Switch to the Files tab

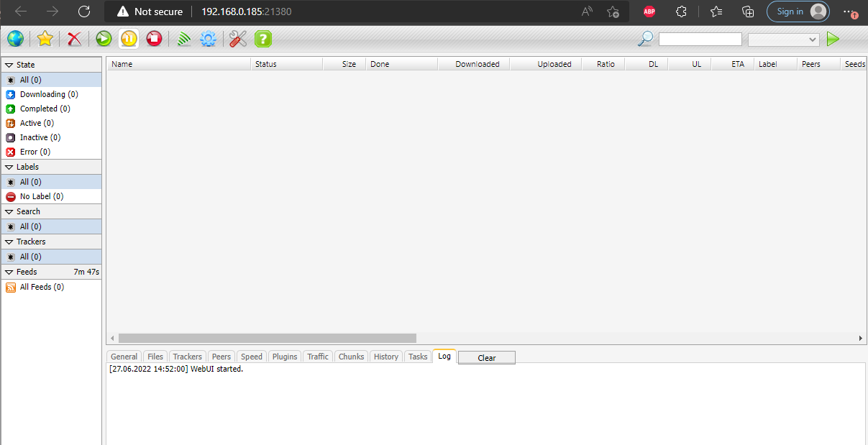pyautogui.click(x=156, y=357)
